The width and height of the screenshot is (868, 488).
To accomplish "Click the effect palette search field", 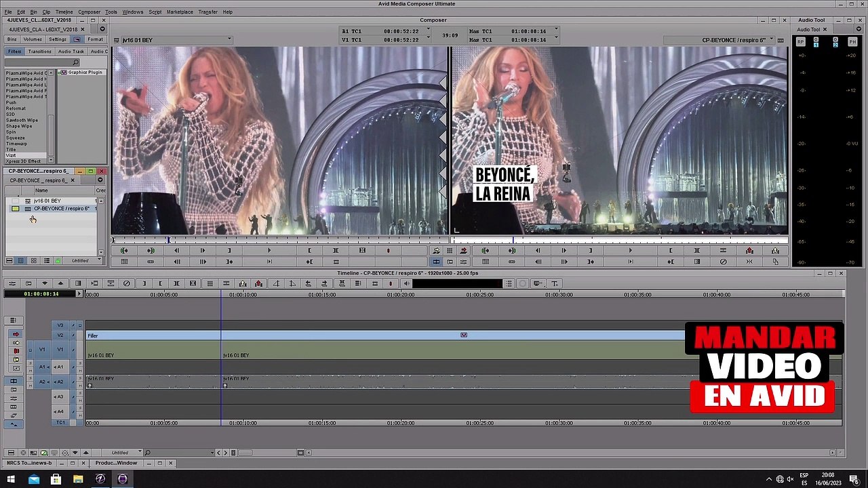I will click(x=42, y=62).
